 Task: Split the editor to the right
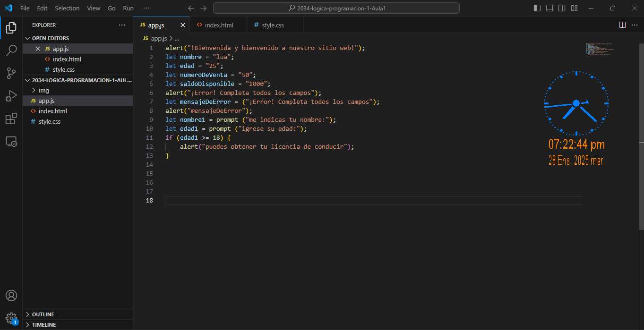click(x=622, y=25)
